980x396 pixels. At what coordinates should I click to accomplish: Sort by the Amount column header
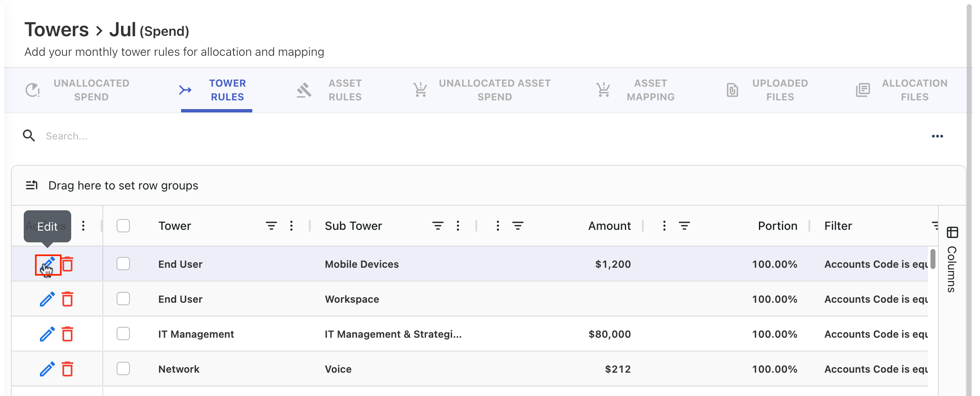[609, 226]
